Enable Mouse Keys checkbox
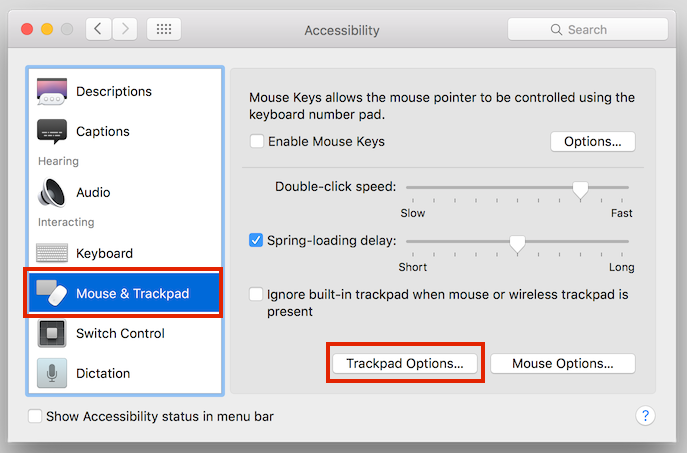687x453 pixels. point(256,142)
